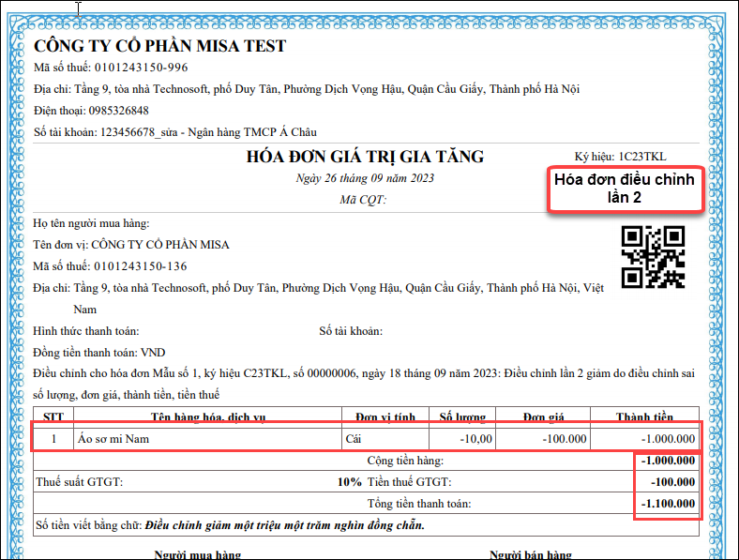Viewport: 739px width, 560px height.
Task: Click the total payment value -1.100.000
Action: (668, 505)
